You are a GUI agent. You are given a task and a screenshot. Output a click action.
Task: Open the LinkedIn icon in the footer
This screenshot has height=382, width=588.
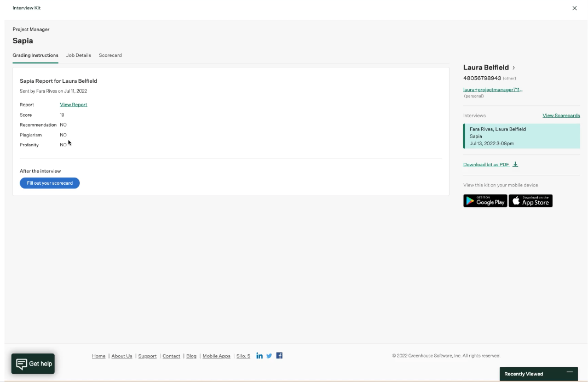(x=260, y=356)
